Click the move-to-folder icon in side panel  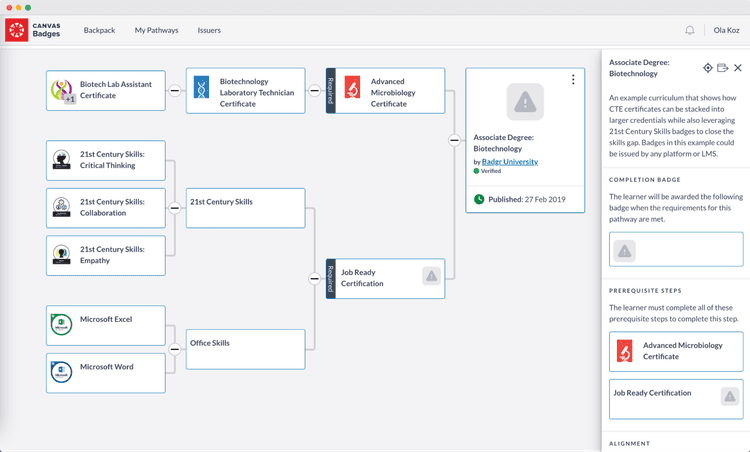click(x=723, y=68)
